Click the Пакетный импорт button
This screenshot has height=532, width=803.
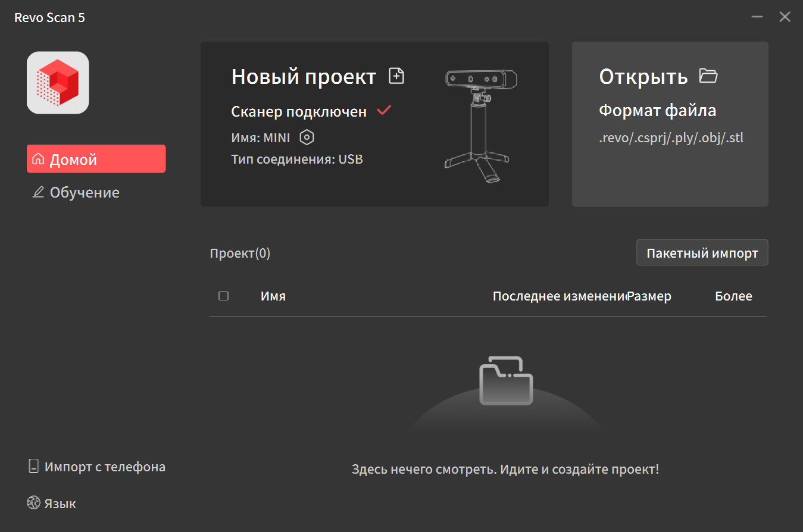click(x=702, y=253)
